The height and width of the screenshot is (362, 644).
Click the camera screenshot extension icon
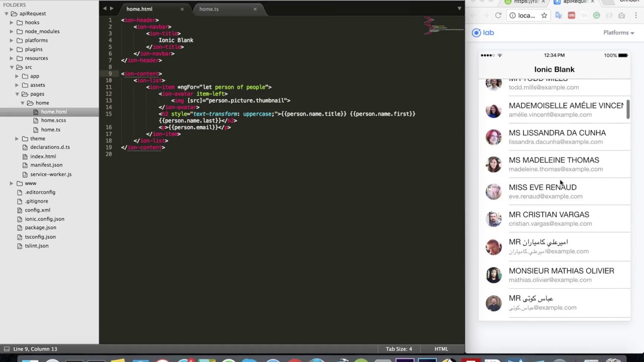click(x=621, y=16)
